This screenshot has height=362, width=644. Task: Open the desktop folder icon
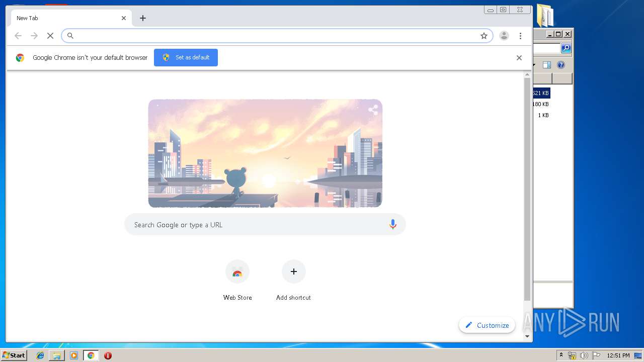545,15
